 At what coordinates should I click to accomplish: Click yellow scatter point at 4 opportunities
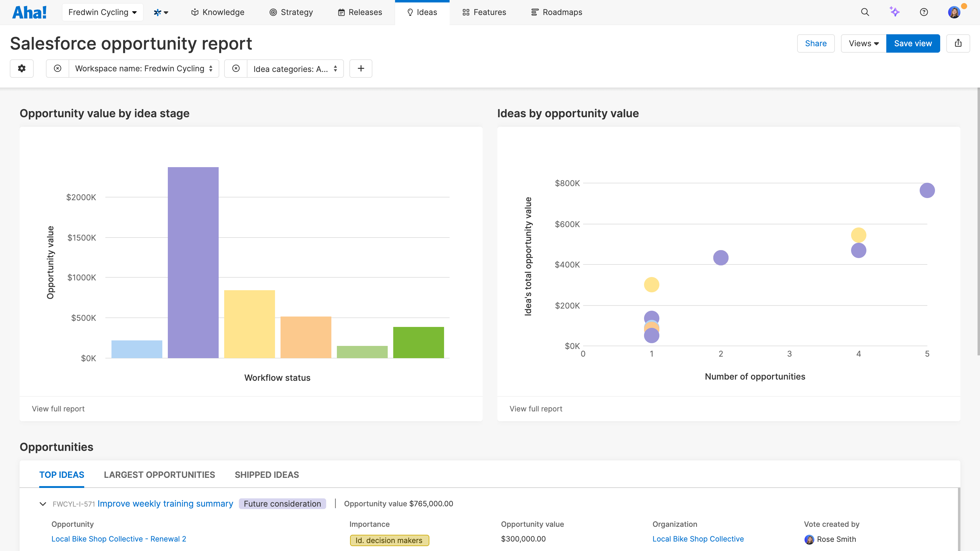point(858,234)
